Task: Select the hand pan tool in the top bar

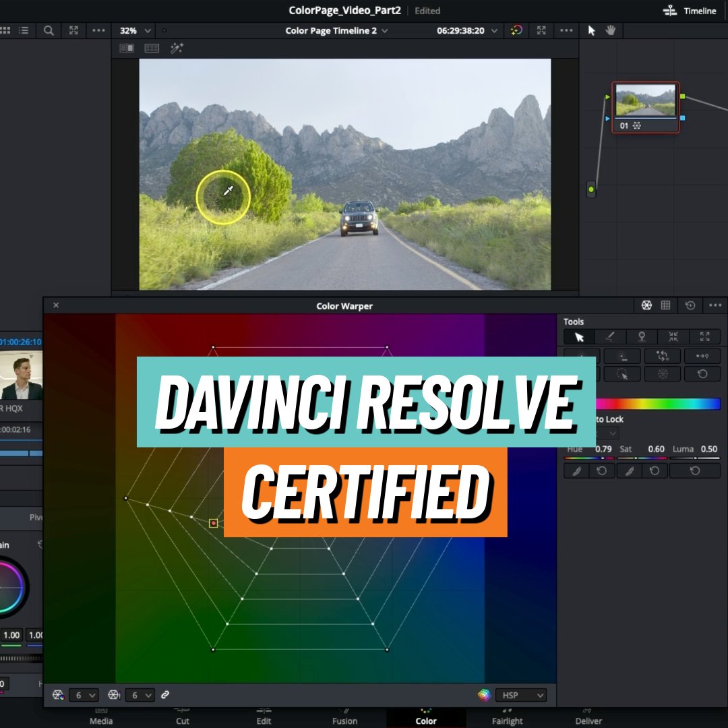Action: click(610, 30)
